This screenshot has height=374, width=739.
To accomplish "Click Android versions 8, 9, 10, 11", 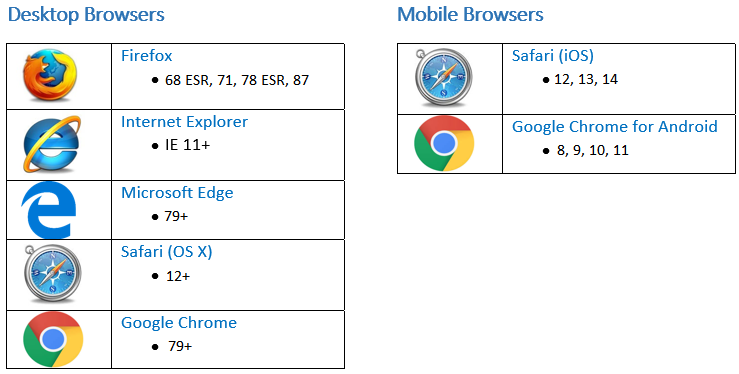I will (x=593, y=151).
